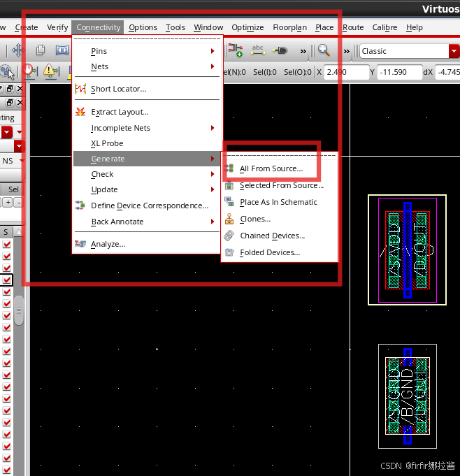Tear off the Connectivity menu dashed line
Viewport: 460px width, 476px height.
pos(147,39)
